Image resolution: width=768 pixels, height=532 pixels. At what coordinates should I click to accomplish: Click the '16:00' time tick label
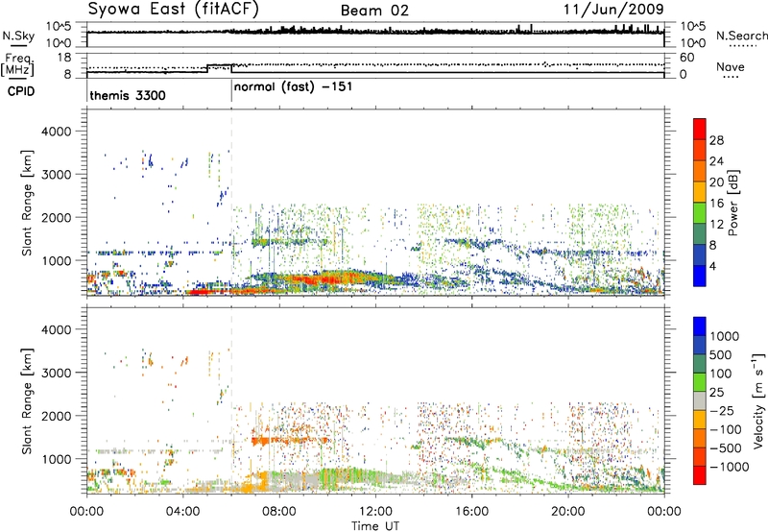(471, 512)
